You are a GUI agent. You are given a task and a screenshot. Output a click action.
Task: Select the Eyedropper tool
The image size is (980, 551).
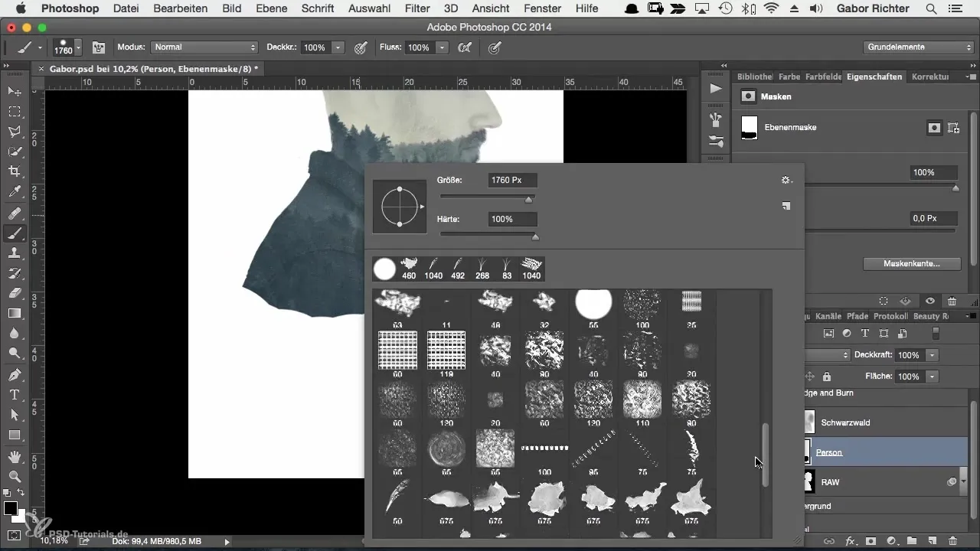click(x=15, y=191)
